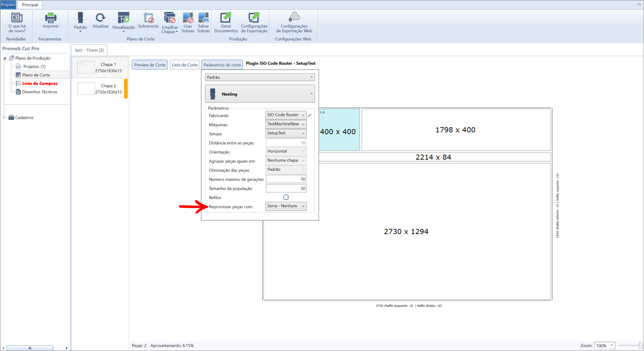Select Lista de Compras in the tree
The width and height of the screenshot is (644, 351).
tap(40, 83)
